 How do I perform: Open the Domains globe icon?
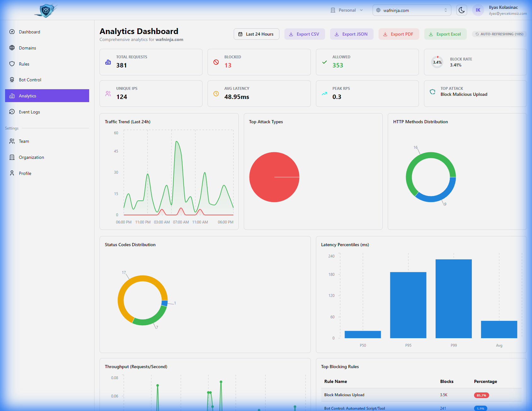pos(12,48)
